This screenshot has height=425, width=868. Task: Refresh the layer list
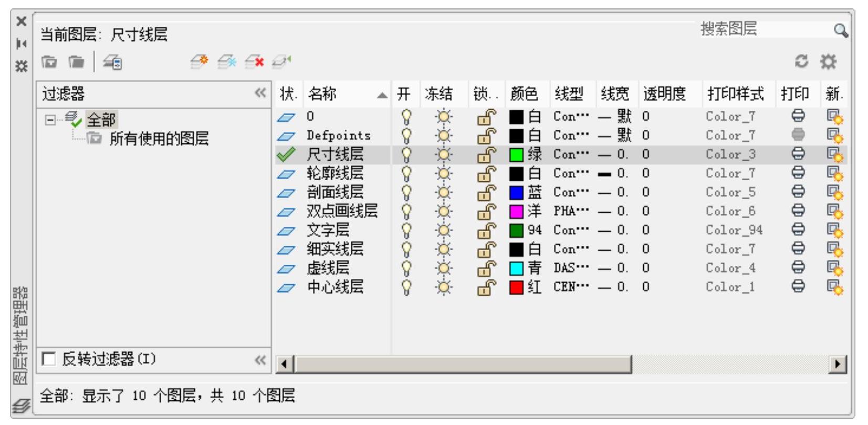pos(801,61)
